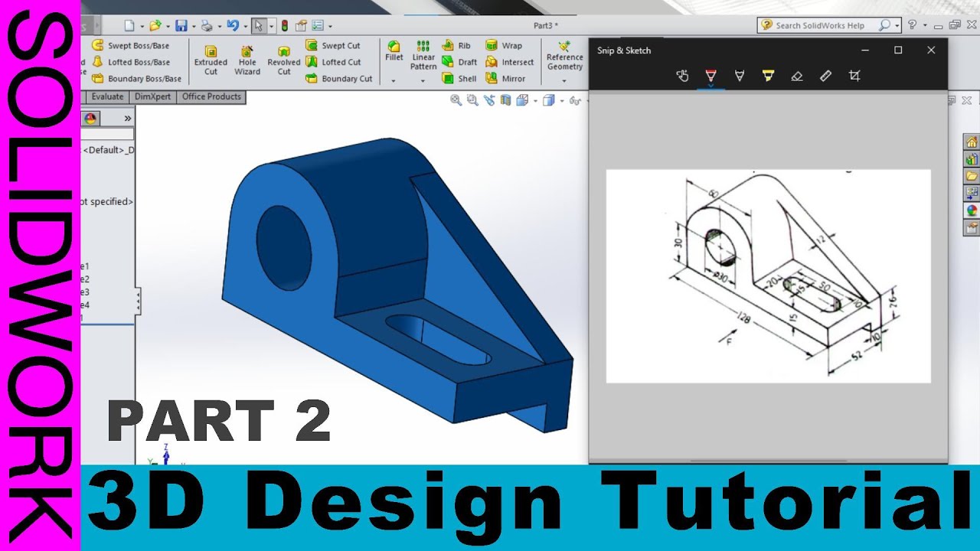Click the Print icon
This screenshot has height=551, width=980.
(207, 25)
